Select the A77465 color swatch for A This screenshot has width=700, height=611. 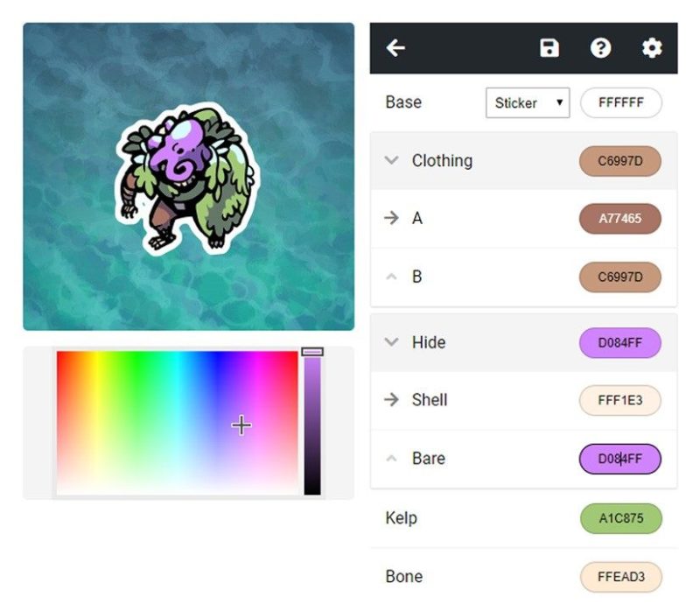coord(620,219)
